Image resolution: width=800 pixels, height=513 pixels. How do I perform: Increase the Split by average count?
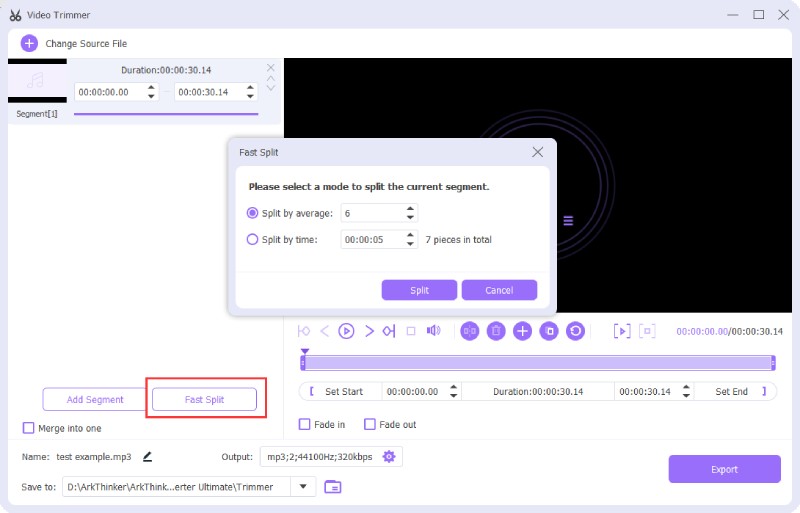point(410,209)
